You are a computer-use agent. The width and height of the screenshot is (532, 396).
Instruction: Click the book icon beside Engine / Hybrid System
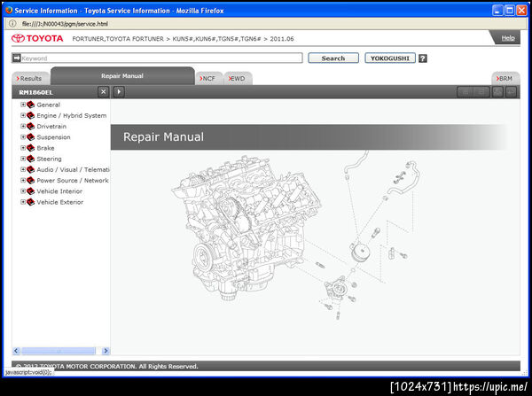coord(30,116)
